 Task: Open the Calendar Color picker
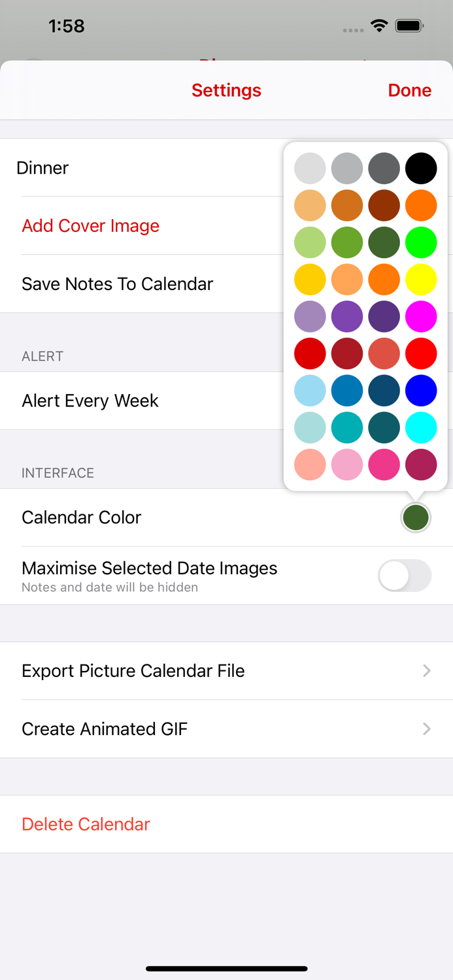tap(416, 517)
